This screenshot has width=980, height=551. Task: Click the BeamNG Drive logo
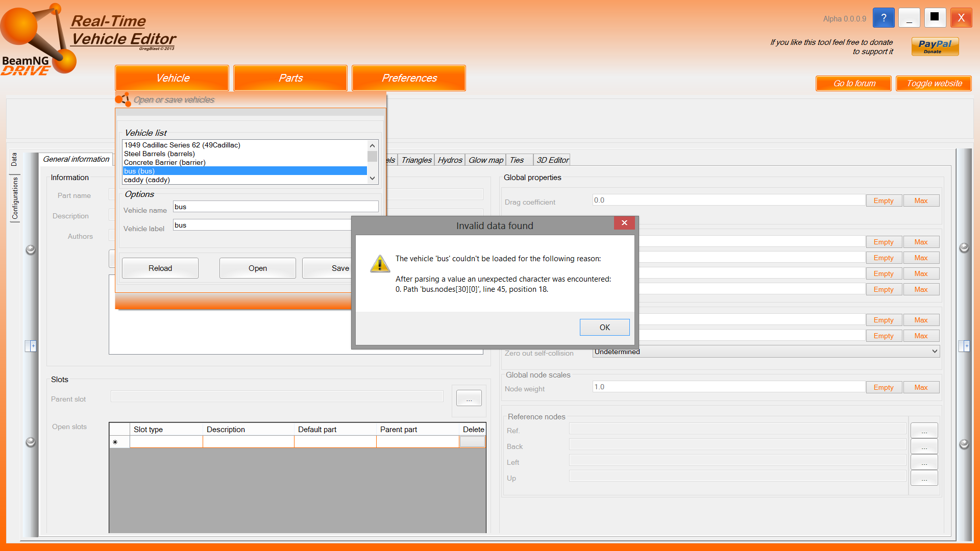point(38,41)
